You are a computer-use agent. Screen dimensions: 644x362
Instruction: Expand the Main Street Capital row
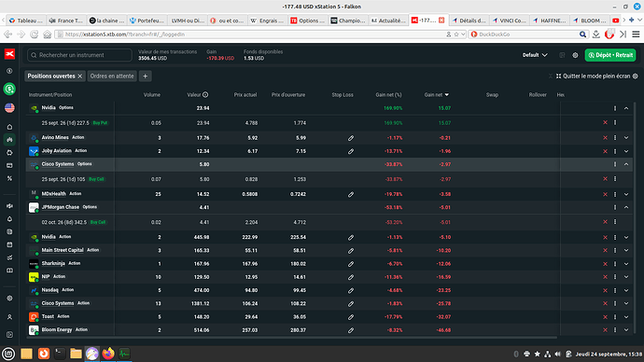[x=626, y=250]
